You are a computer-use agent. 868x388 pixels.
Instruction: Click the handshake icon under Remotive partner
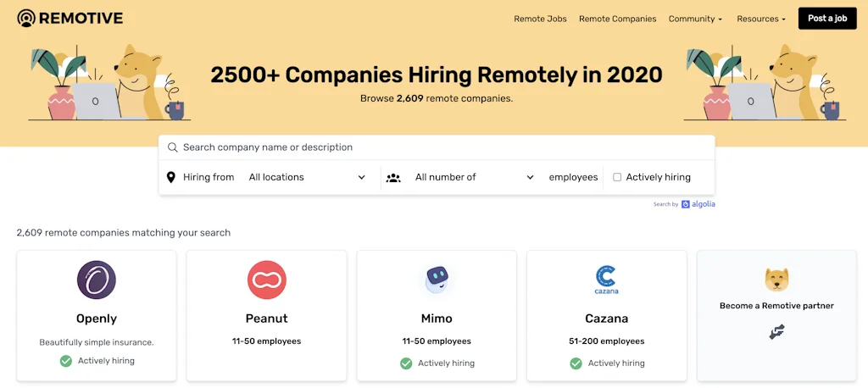776,333
